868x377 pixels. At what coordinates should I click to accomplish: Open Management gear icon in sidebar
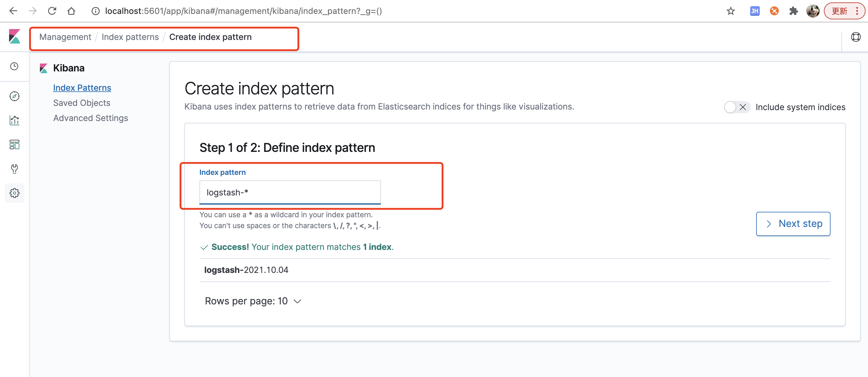[x=14, y=193]
